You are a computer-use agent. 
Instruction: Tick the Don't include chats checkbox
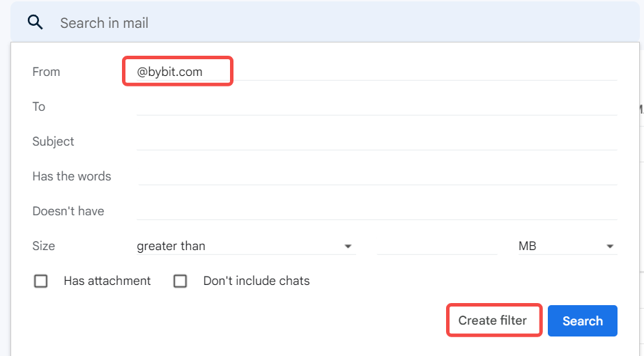[x=181, y=281]
